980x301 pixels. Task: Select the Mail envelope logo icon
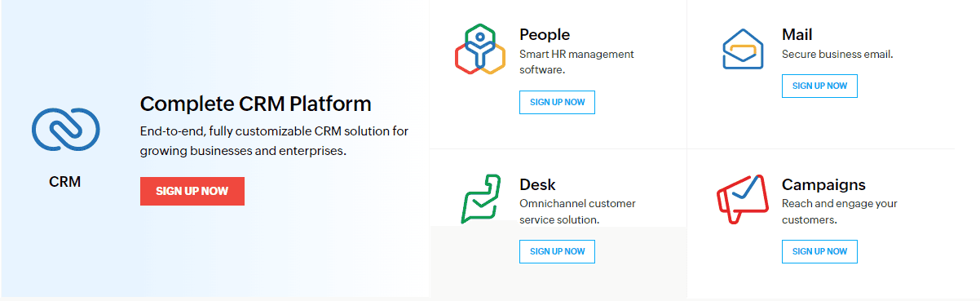point(743,49)
